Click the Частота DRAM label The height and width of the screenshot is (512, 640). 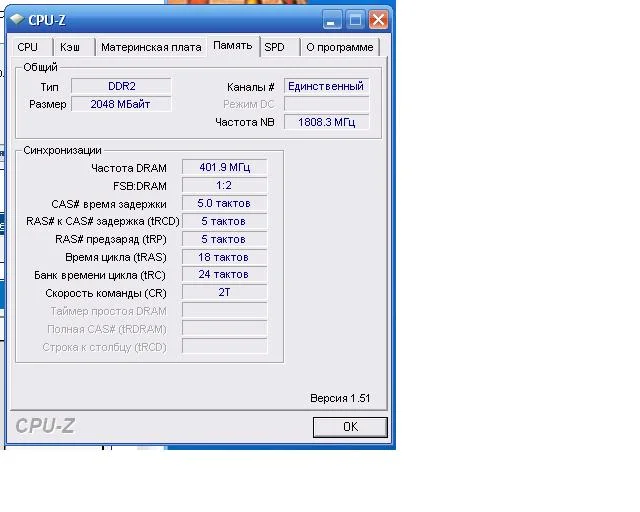tap(129, 168)
